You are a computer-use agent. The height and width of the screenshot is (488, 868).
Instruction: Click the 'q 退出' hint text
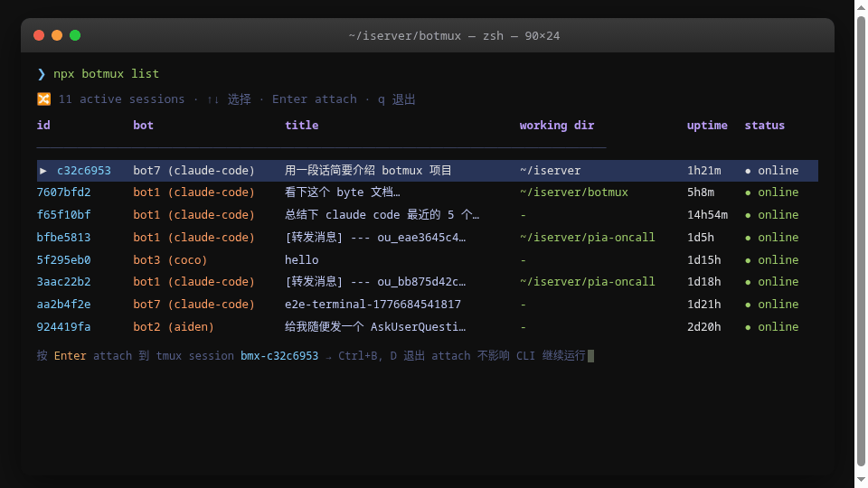click(x=396, y=99)
